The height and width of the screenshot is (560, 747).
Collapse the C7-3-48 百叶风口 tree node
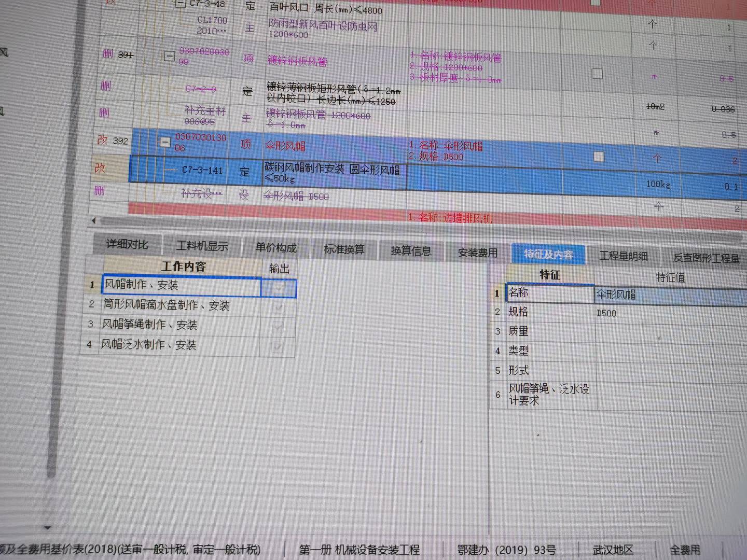click(x=180, y=3)
